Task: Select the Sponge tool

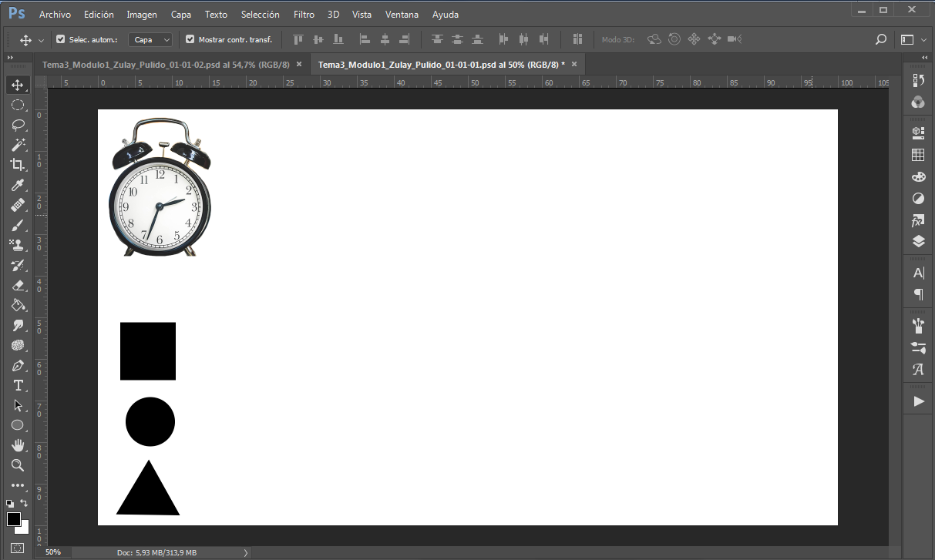Action: 17,345
